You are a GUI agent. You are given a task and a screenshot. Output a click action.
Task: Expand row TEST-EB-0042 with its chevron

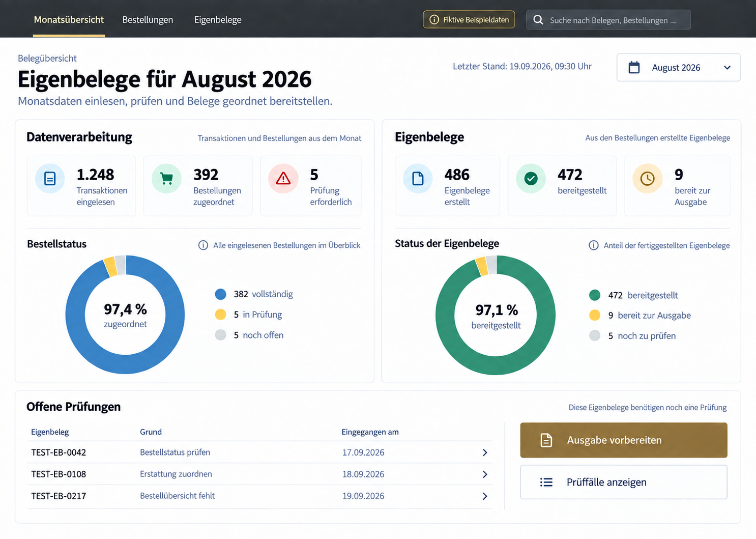tap(485, 452)
